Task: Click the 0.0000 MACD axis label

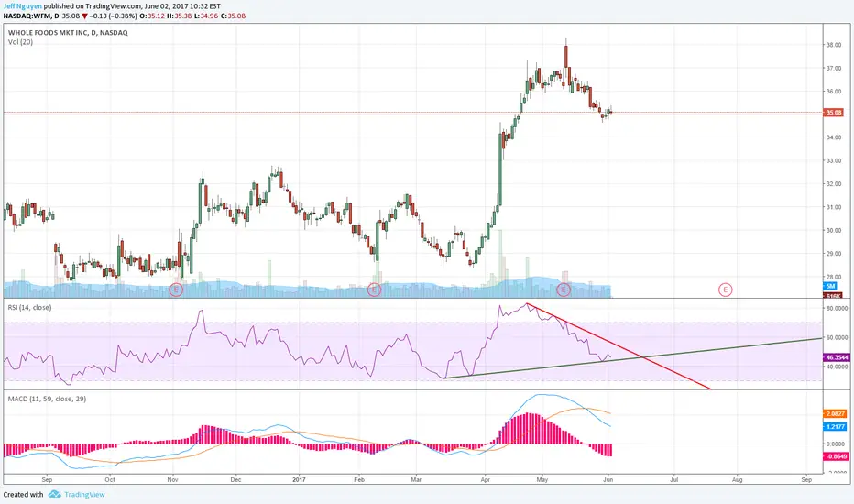Action: click(836, 444)
